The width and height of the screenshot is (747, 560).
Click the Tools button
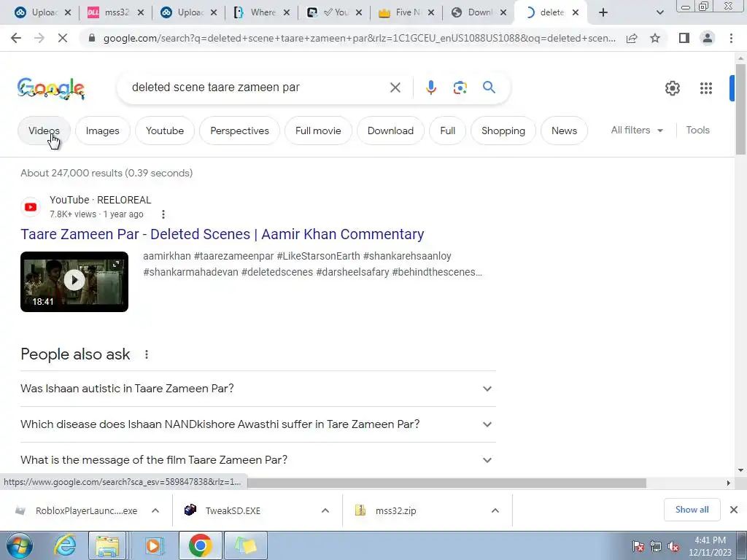coord(697,130)
